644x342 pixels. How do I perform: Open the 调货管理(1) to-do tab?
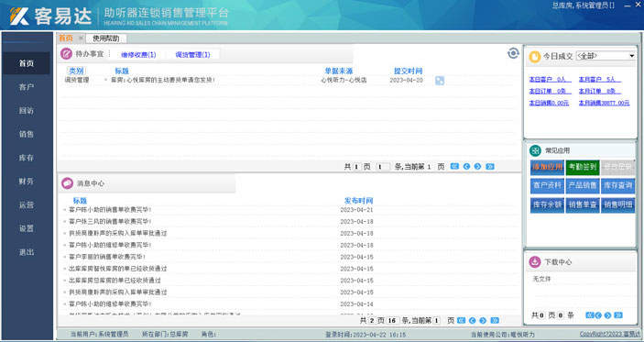pyautogui.click(x=192, y=55)
